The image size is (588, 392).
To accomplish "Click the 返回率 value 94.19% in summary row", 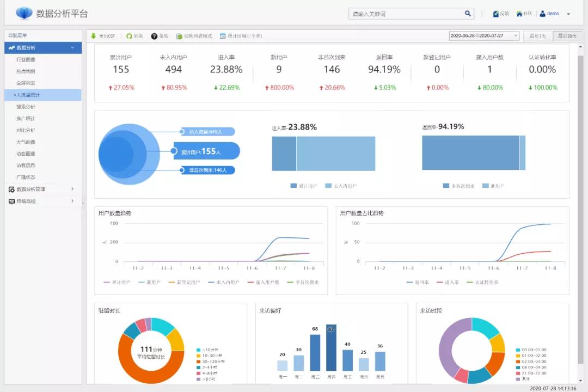I will [384, 69].
